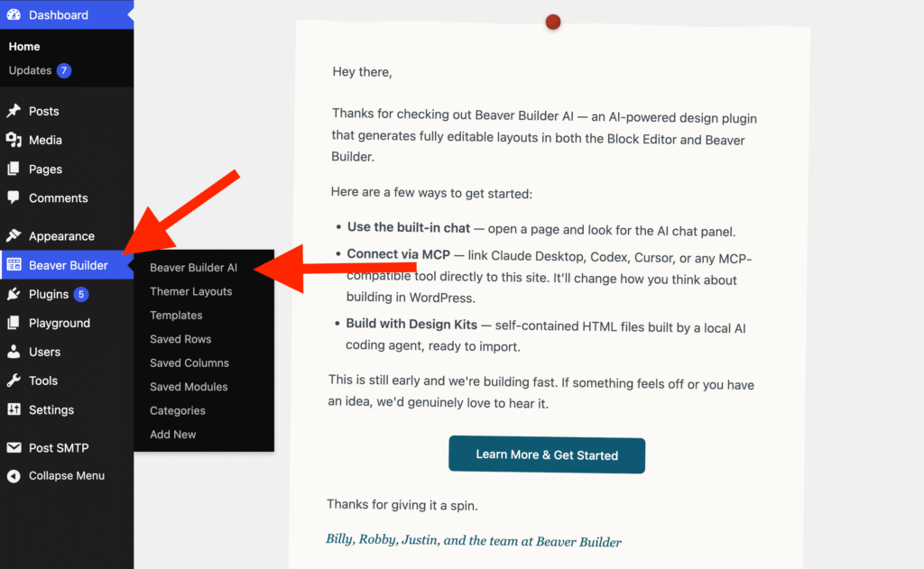This screenshot has width=924, height=569.
Task: Click the Pages icon in sidebar
Action: point(14,169)
